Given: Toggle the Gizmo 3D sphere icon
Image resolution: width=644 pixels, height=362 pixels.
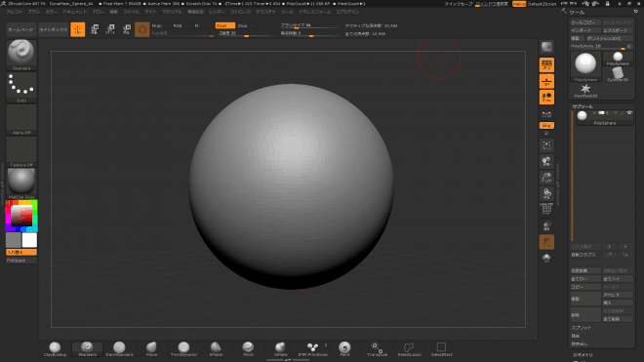Looking at the screenshot, I should [x=142, y=29].
